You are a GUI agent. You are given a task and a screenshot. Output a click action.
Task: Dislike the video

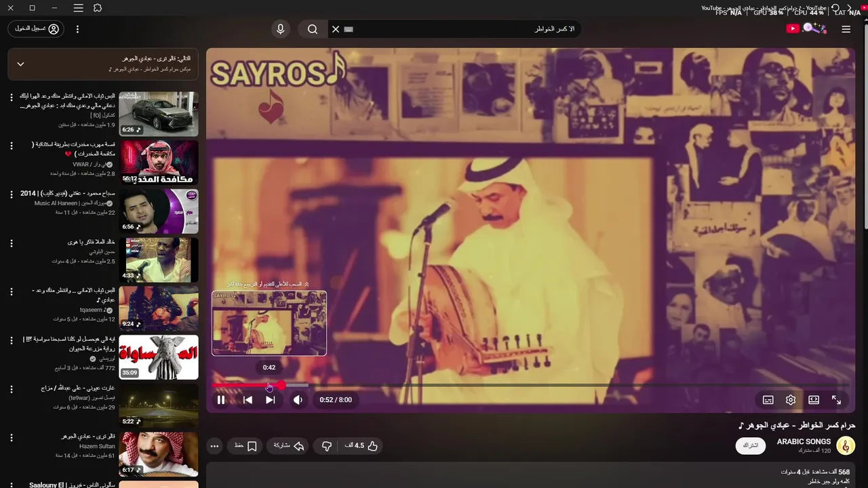(x=327, y=446)
